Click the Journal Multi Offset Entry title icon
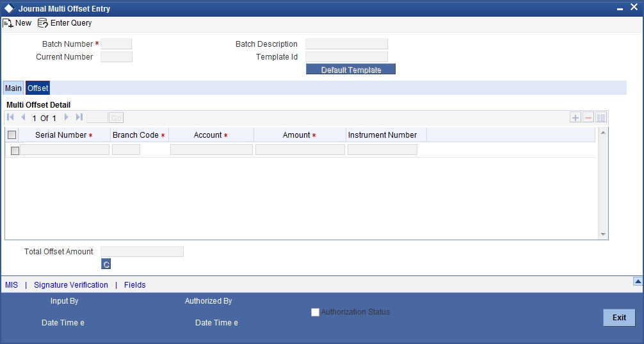Image resolution: width=644 pixels, height=344 pixels. pos(9,8)
